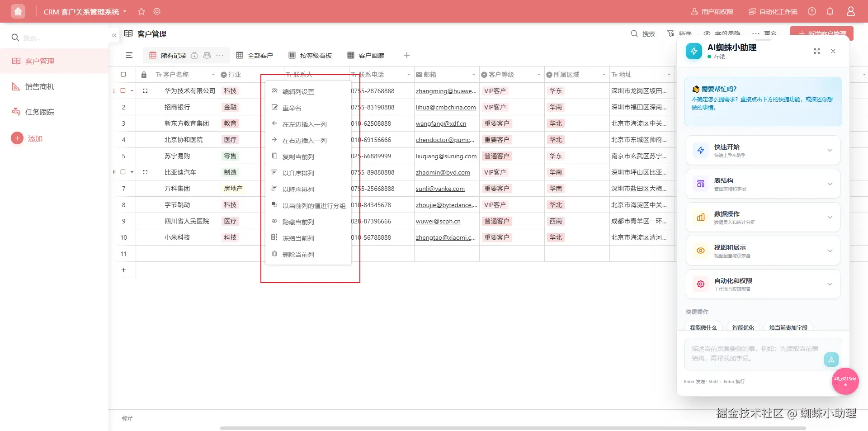Choose 以当前列的值进行分组
The width and height of the screenshot is (868, 431).
pos(308,205)
